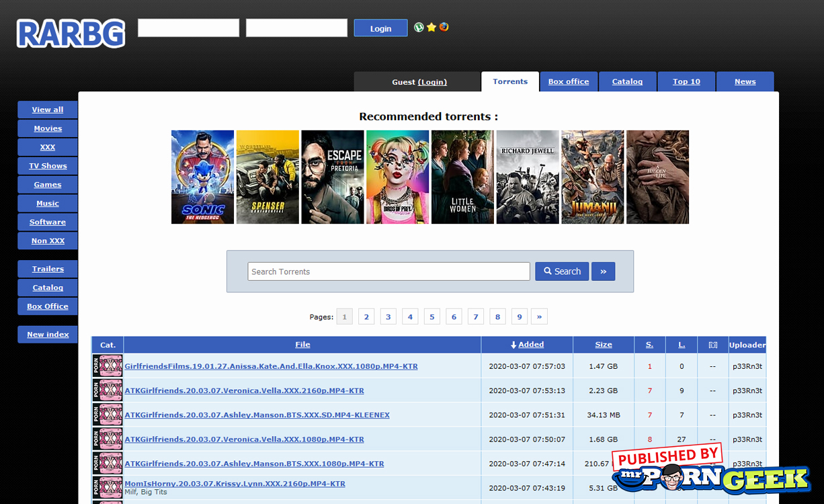Go to results page 5

pyautogui.click(x=432, y=317)
